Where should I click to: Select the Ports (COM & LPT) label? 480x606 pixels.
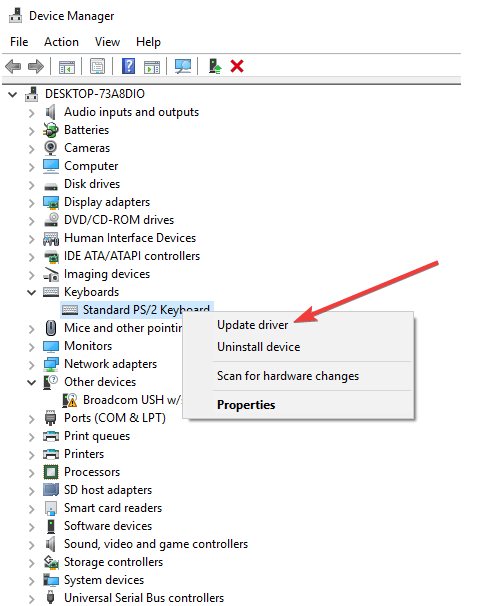[x=115, y=418]
